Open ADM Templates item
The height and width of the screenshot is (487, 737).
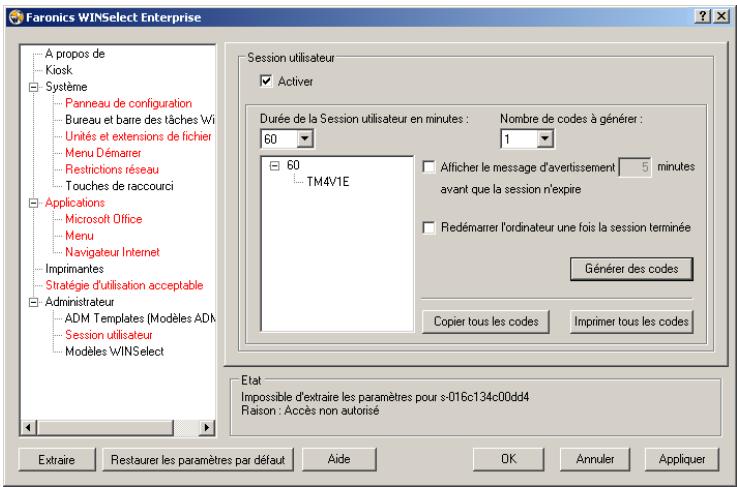coord(140,318)
